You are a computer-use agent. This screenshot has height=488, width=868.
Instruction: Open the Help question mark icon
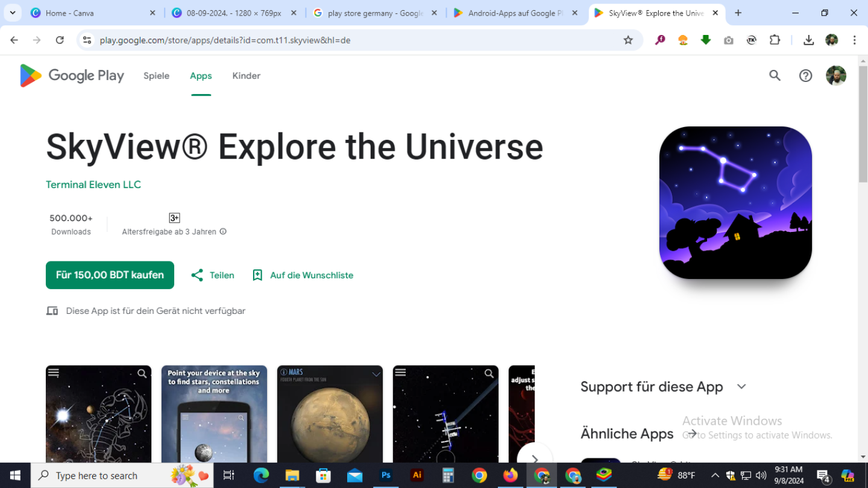pos(805,75)
